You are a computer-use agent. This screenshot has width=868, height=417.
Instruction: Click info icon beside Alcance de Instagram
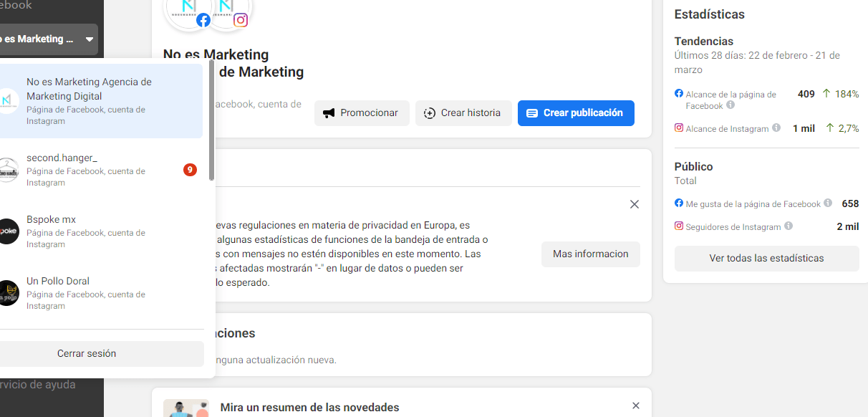[x=776, y=128]
